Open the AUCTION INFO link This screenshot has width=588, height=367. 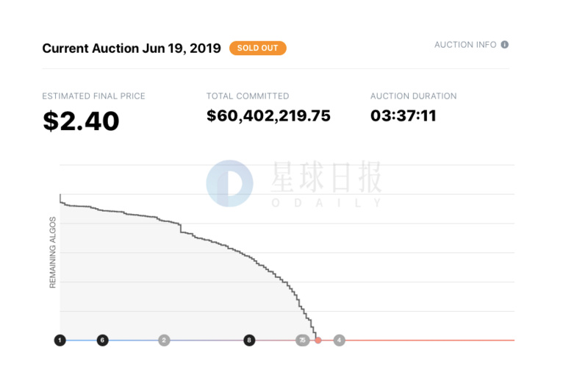465,45
